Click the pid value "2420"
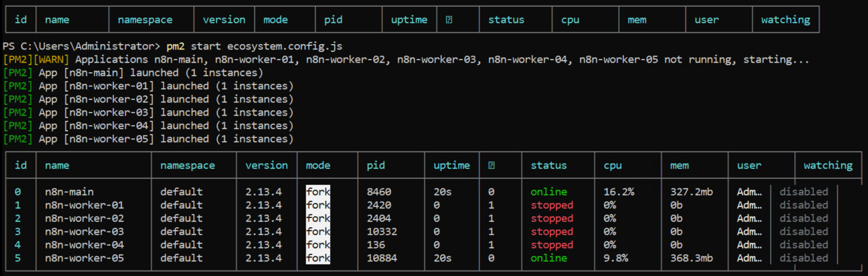Viewport: 868px width, 276px height. click(x=379, y=205)
